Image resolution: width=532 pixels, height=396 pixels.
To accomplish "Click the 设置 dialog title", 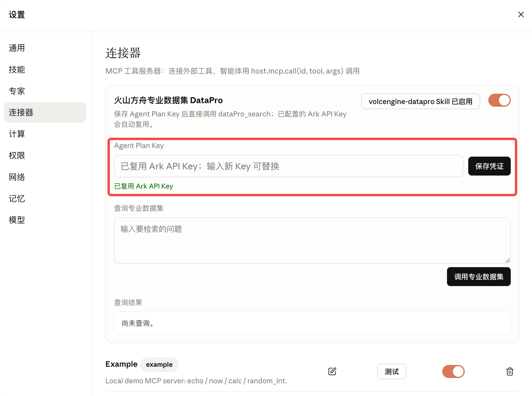I will (x=17, y=14).
